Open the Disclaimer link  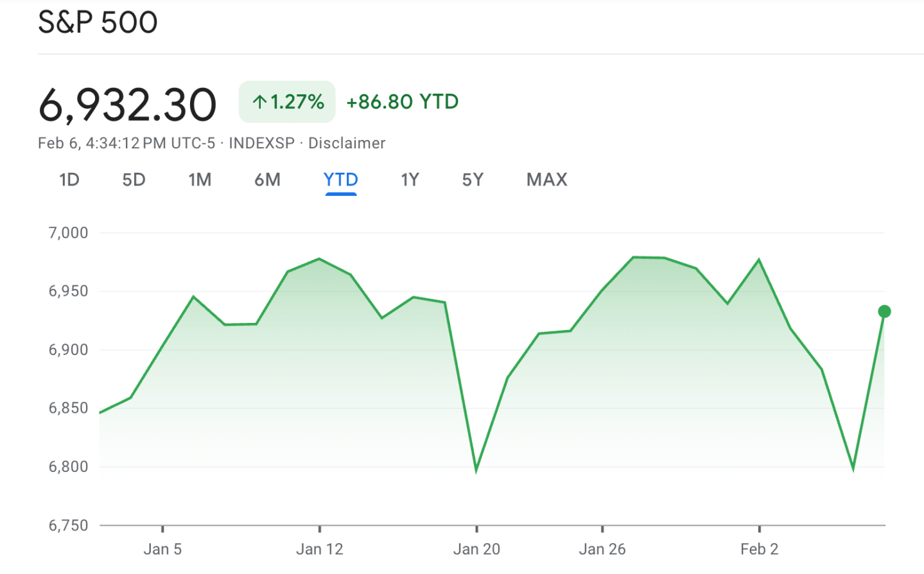[x=347, y=143]
